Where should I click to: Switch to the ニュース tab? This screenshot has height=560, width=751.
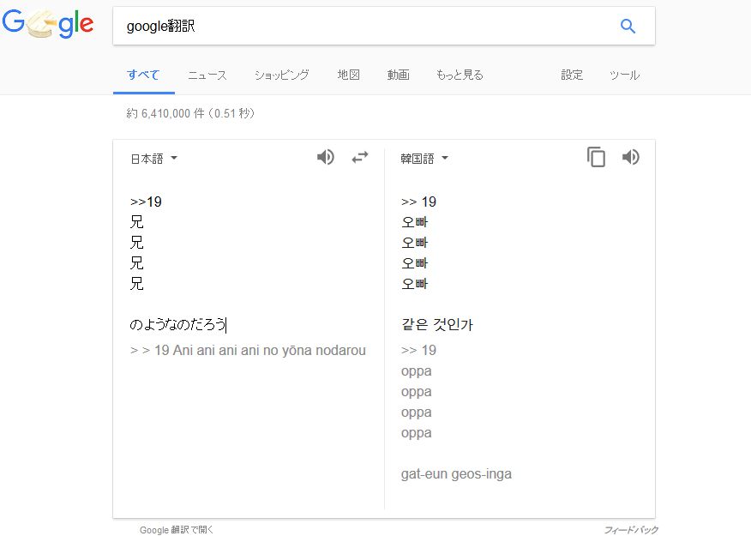[x=207, y=75]
